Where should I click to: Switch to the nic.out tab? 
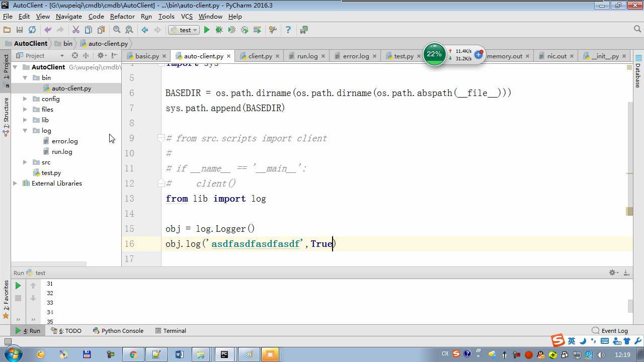(x=556, y=56)
